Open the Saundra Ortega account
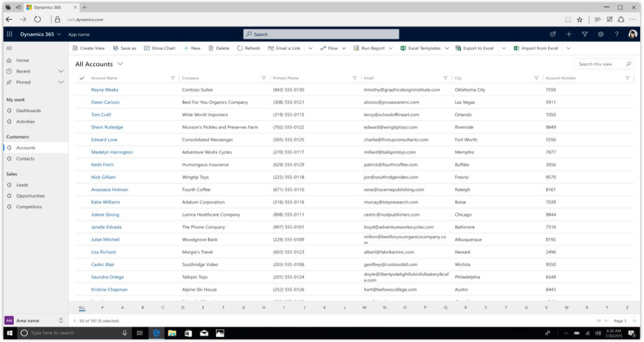Viewport: 644px width, 342px height. point(107,277)
